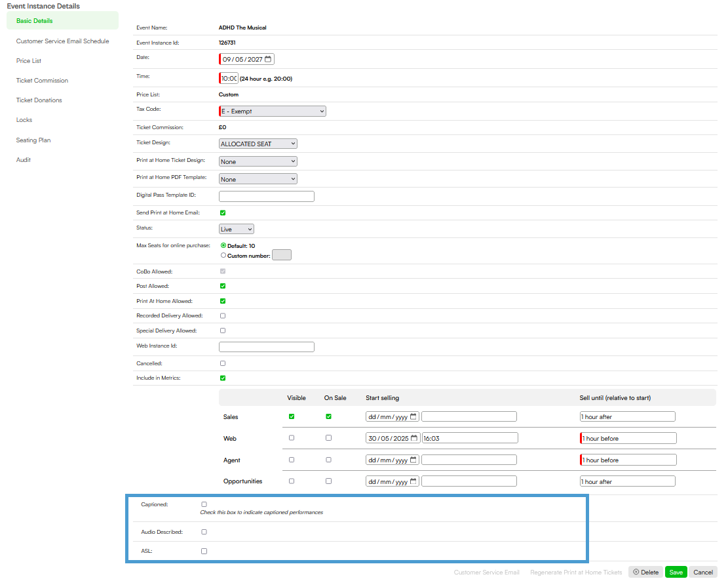Enable the Audio Described checkbox
Viewport: 728px width, 583px height.
[204, 532]
